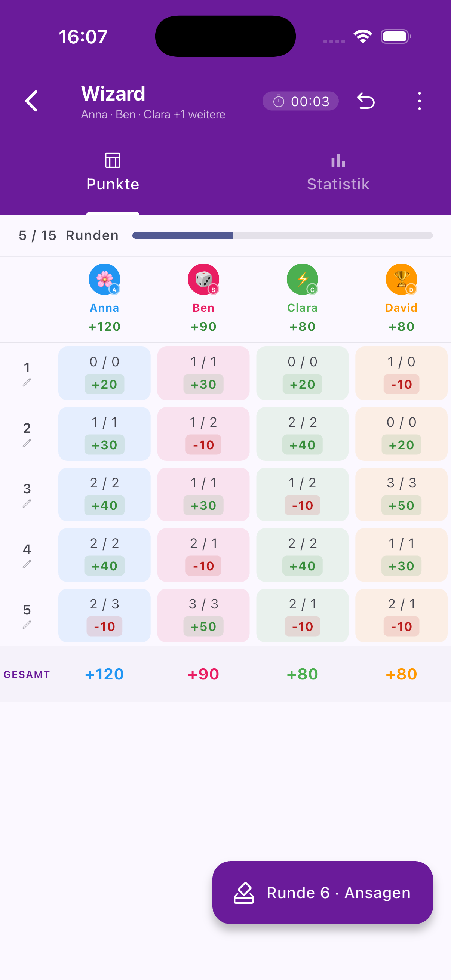This screenshot has height=980, width=451.
Task: Tap David's trophy avatar
Action: (401, 279)
